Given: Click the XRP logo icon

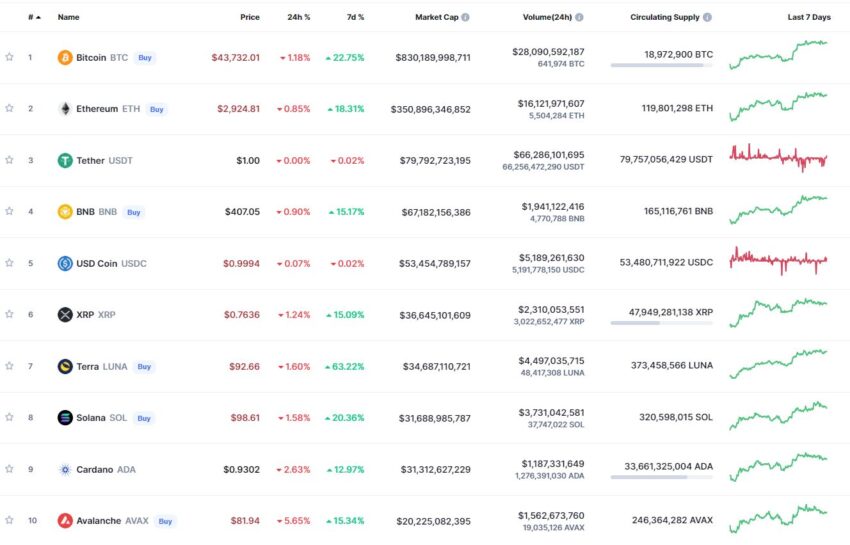Looking at the screenshot, I should point(65,315).
